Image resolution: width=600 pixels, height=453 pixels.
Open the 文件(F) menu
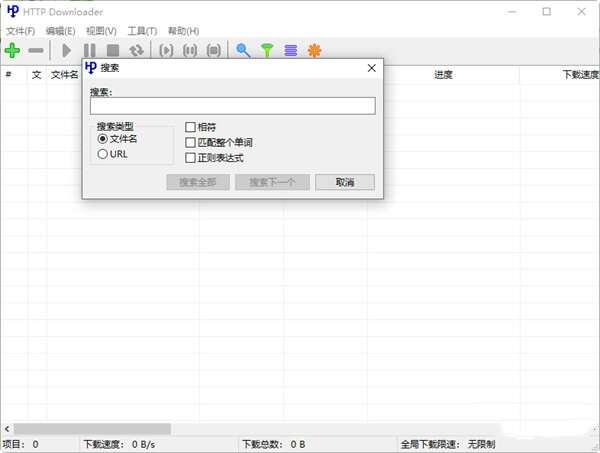21,31
